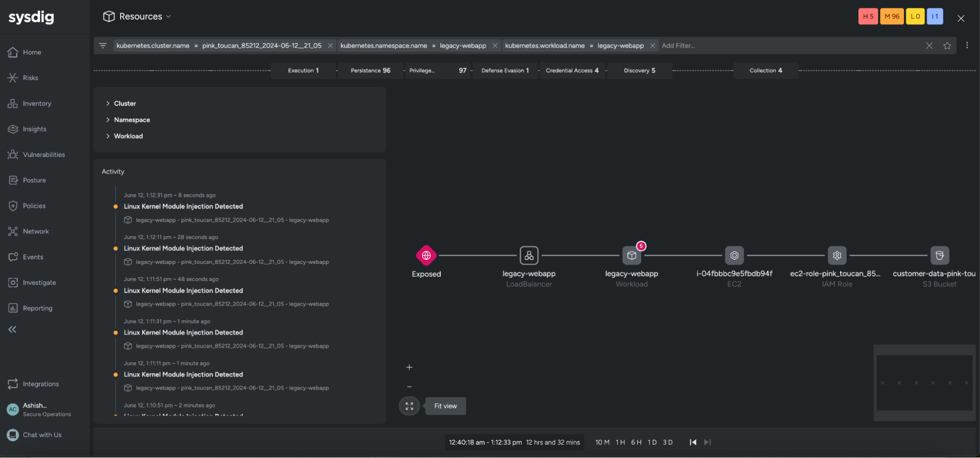This screenshot has height=458, width=980.
Task: Open the 1:12:31 pm Kernel Module event
Action: tap(183, 206)
